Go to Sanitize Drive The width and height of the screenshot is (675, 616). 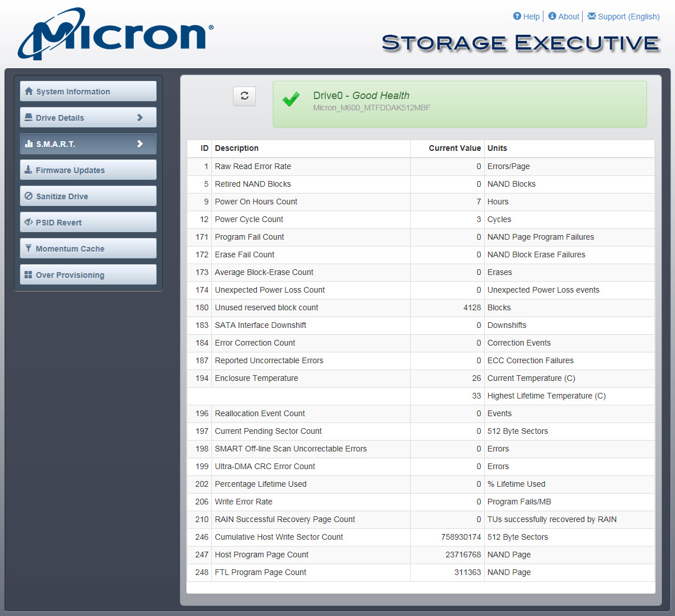click(x=88, y=196)
